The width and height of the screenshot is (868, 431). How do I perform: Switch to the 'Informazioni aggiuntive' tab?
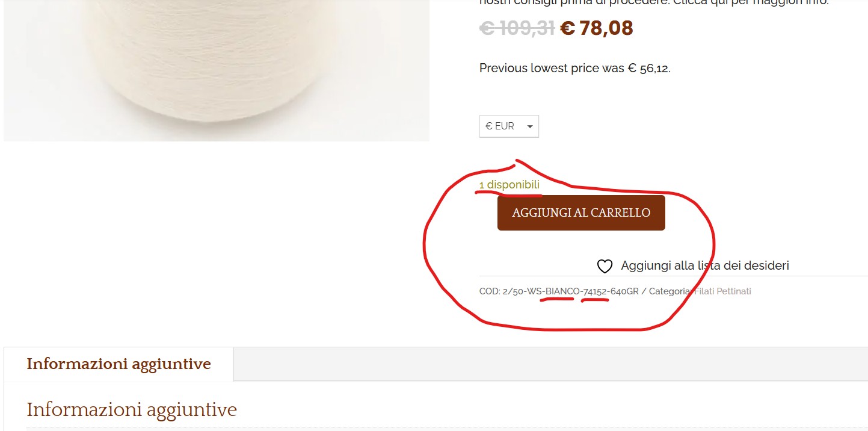click(x=119, y=364)
